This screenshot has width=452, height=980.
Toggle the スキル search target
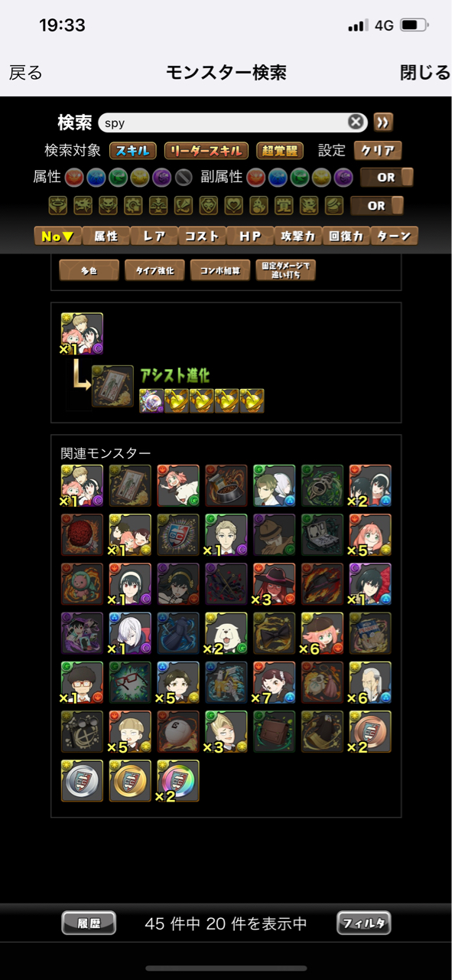[133, 151]
